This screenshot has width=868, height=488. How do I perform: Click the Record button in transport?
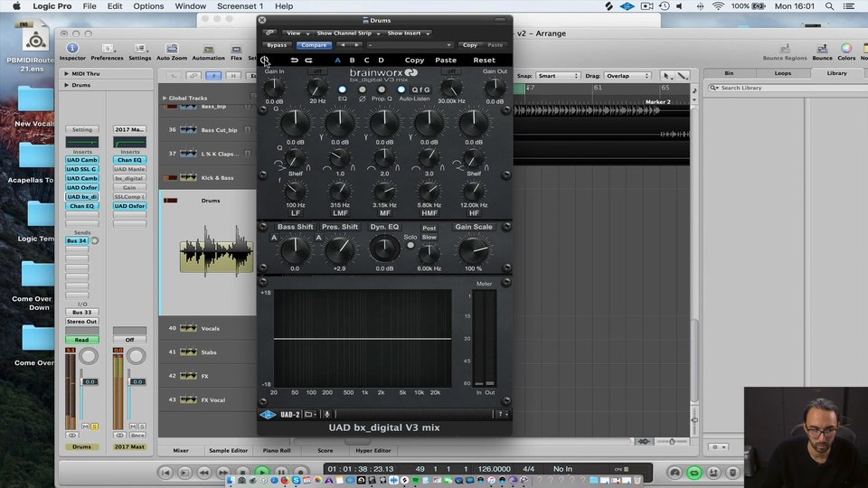tap(300, 473)
